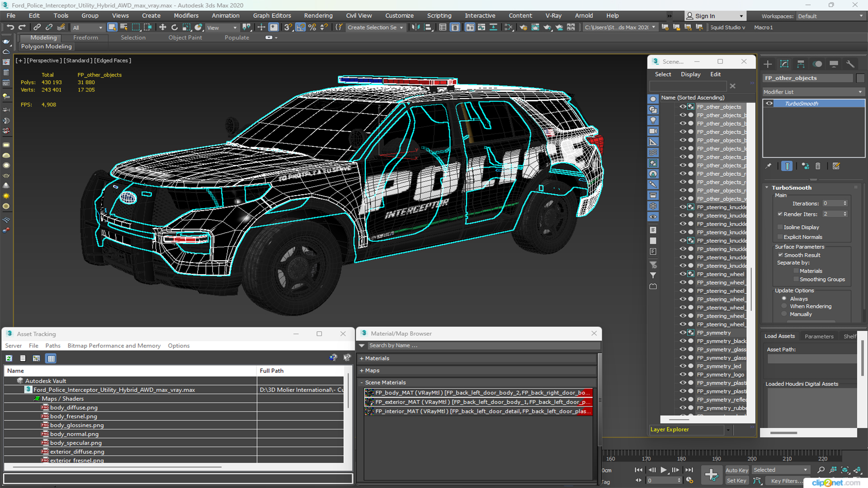This screenshot has width=868, height=488.
Task: Toggle Percent Snap in the toolbar
Action: coord(312,28)
